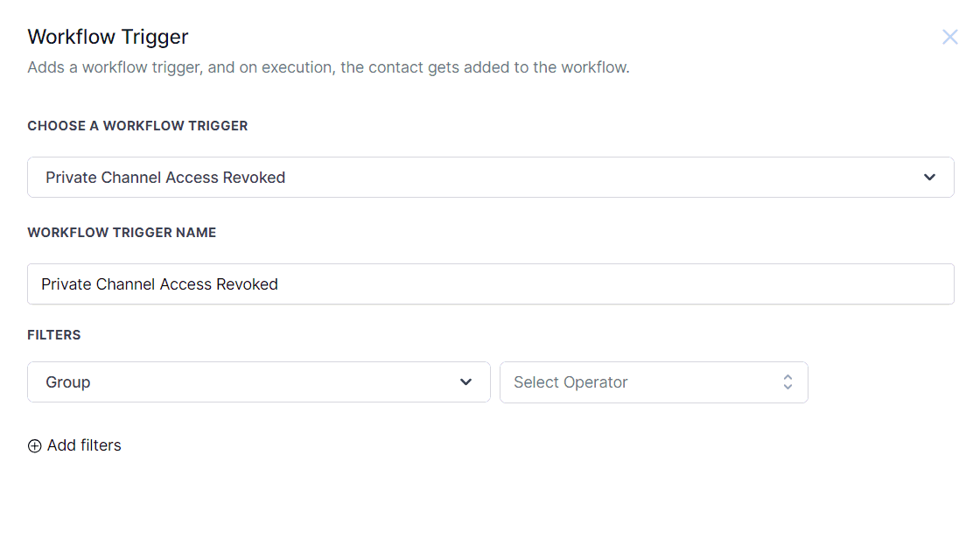This screenshot has height=560, width=980.
Task: Click the chevron arrow in the trigger dropdown
Action: click(x=929, y=178)
